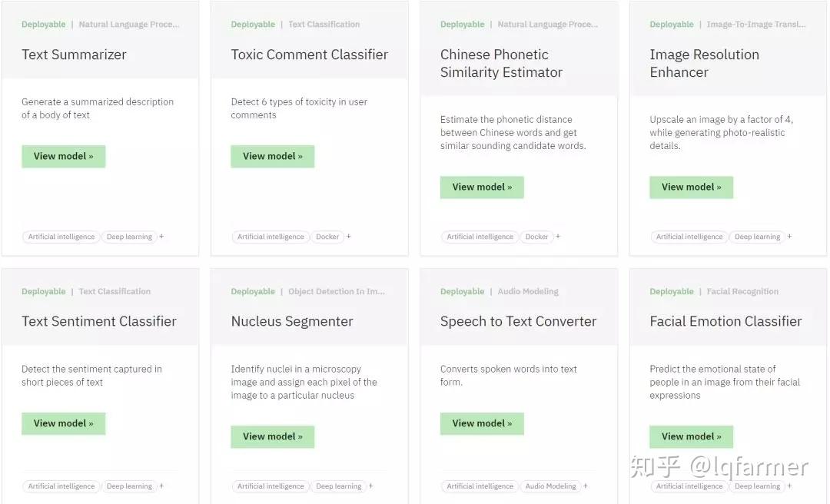View the Speech to Text Converter model
This screenshot has height=504, width=830.
pyautogui.click(x=482, y=423)
